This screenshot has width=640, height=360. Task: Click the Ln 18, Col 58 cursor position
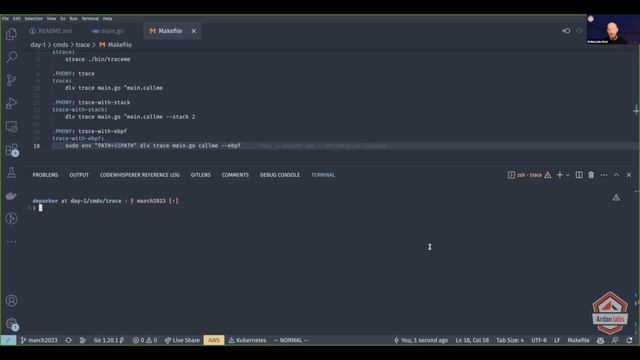(472, 340)
